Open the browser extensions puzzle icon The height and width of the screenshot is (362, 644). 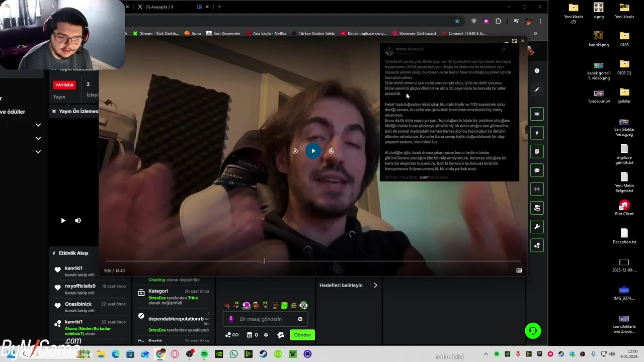tap(498, 21)
